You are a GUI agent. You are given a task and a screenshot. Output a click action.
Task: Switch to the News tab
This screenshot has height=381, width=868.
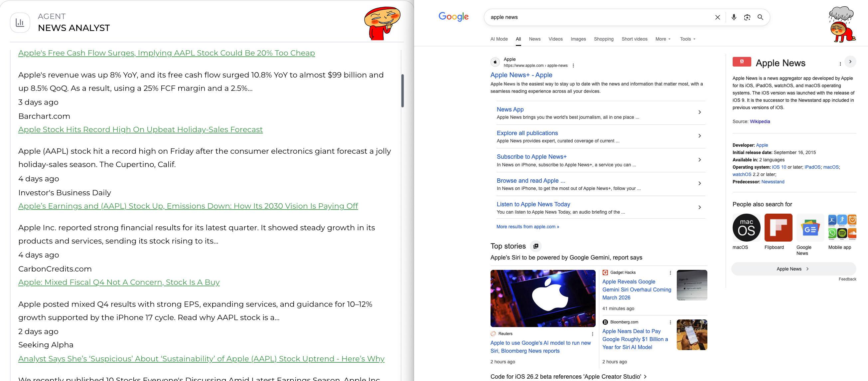tap(534, 39)
